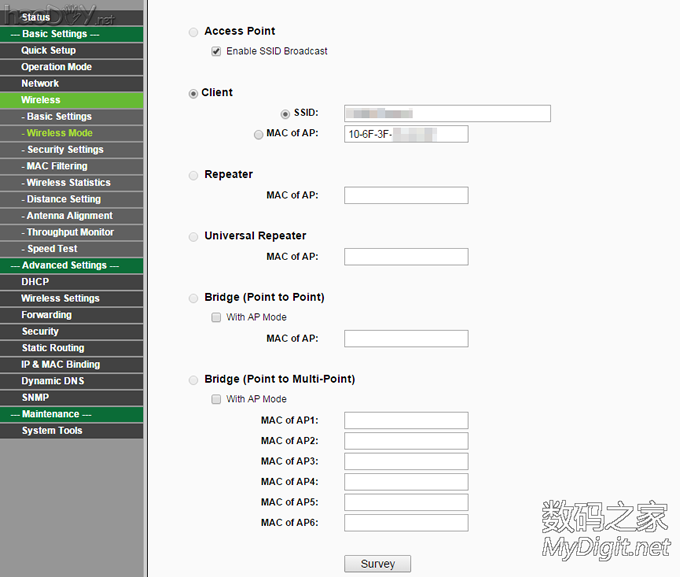Click the Survey button
The height and width of the screenshot is (577, 680).
pyautogui.click(x=377, y=564)
